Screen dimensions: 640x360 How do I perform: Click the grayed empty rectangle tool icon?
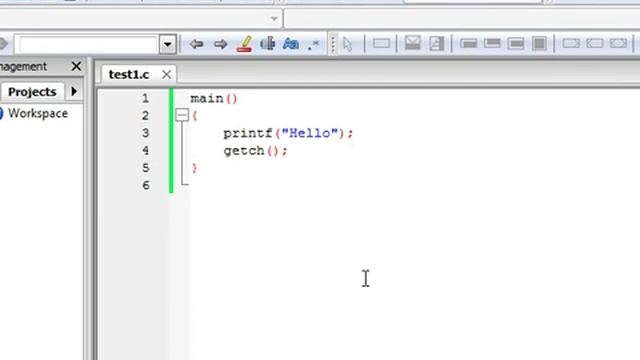point(381,44)
